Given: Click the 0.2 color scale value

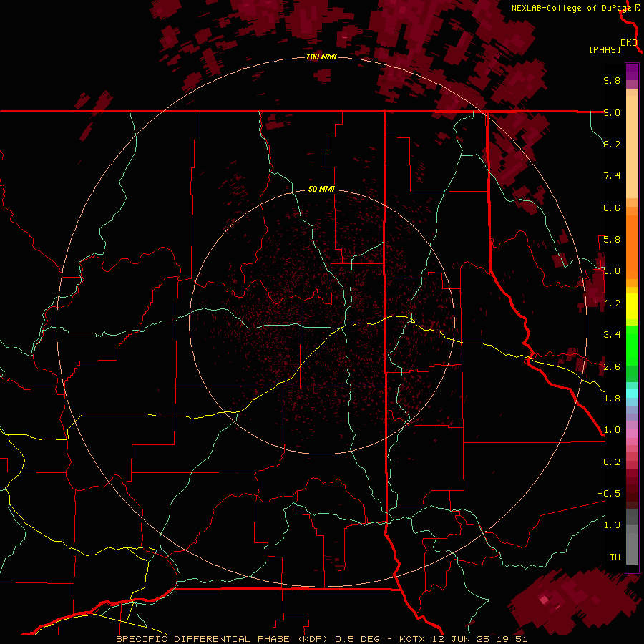Looking at the screenshot, I should (x=612, y=462).
